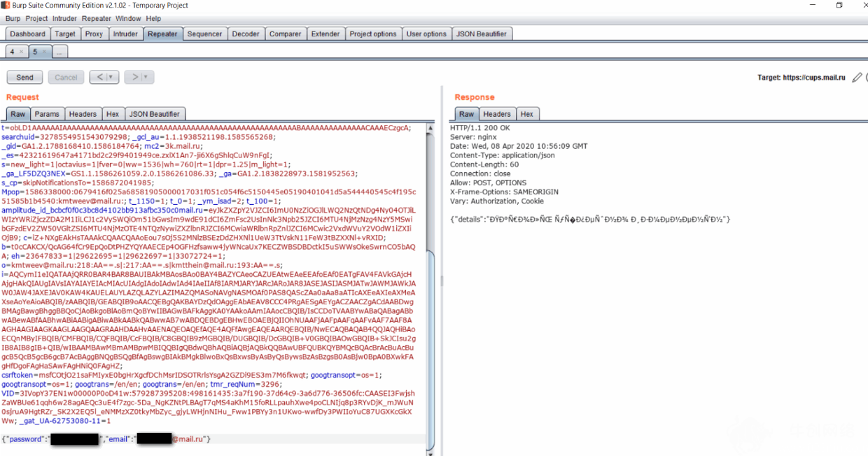
Task: Open the Project menu
Action: coord(36,19)
